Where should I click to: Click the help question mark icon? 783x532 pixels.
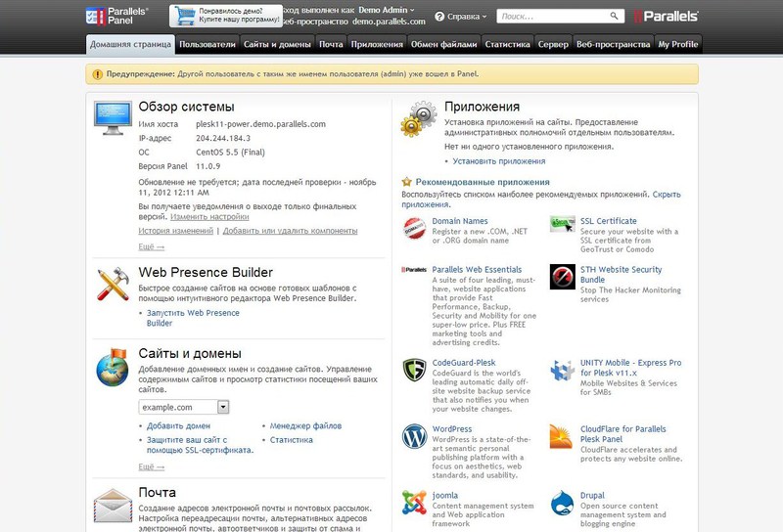click(439, 17)
